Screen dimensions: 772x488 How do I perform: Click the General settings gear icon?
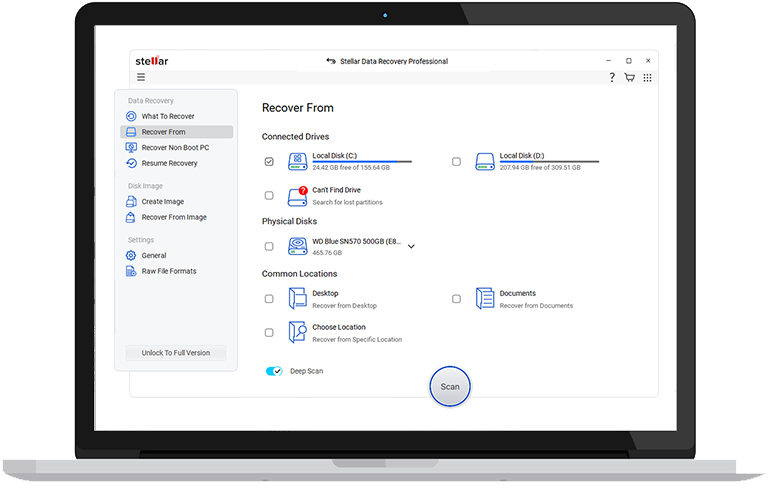(x=131, y=255)
